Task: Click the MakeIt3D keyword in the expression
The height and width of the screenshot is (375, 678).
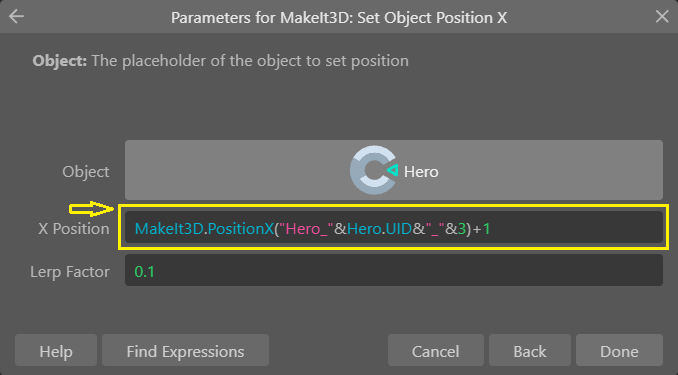Action: pos(169,228)
